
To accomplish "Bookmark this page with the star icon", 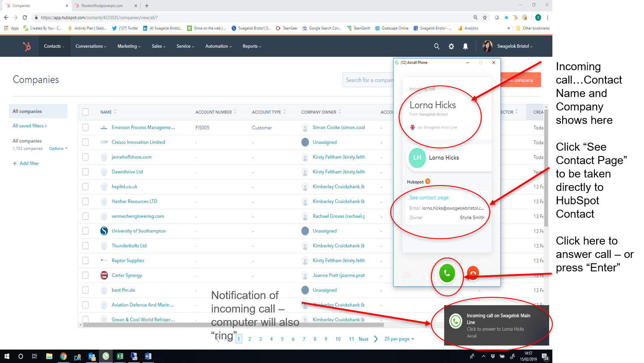I will point(485,17).
